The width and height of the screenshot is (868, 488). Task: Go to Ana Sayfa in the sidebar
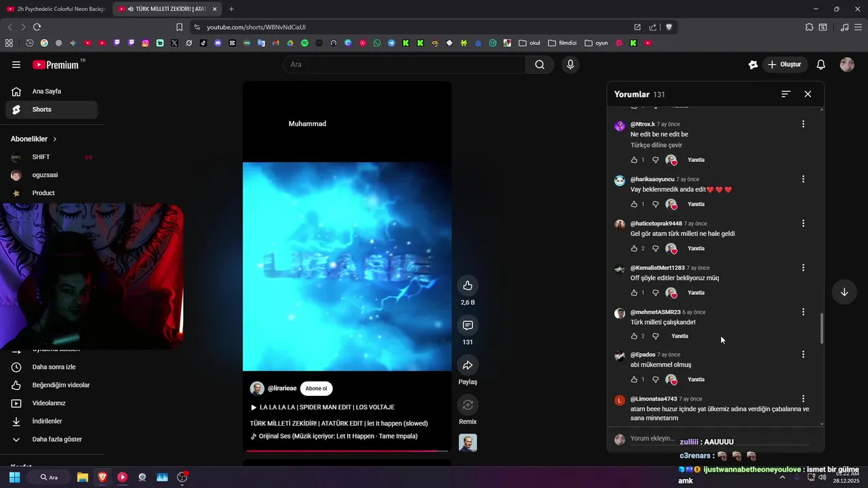[x=52, y=91]
